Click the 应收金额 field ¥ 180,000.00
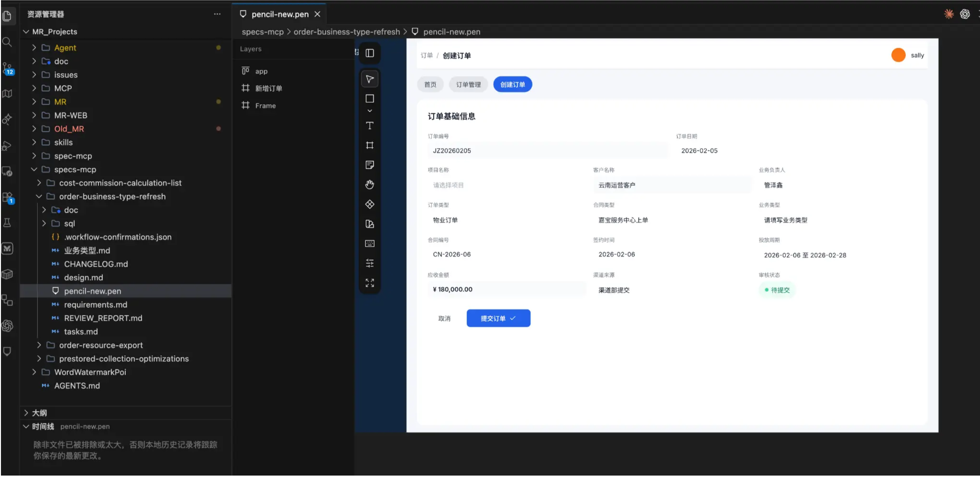 [507, 289]
